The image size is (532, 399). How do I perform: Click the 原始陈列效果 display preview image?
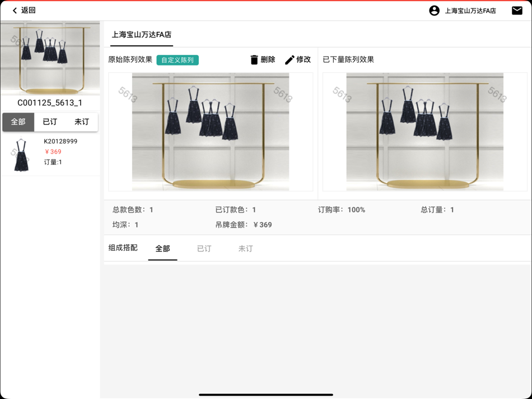211,132
